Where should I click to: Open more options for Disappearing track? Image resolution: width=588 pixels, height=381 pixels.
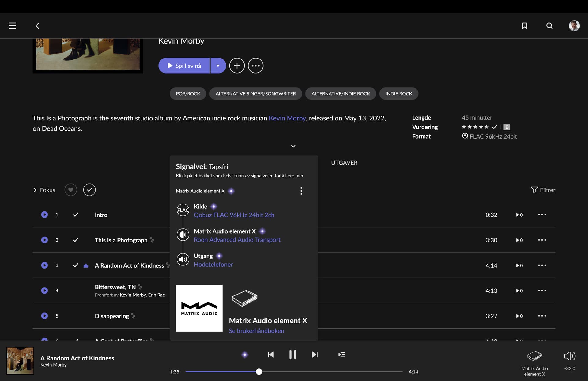pos(542,316)
